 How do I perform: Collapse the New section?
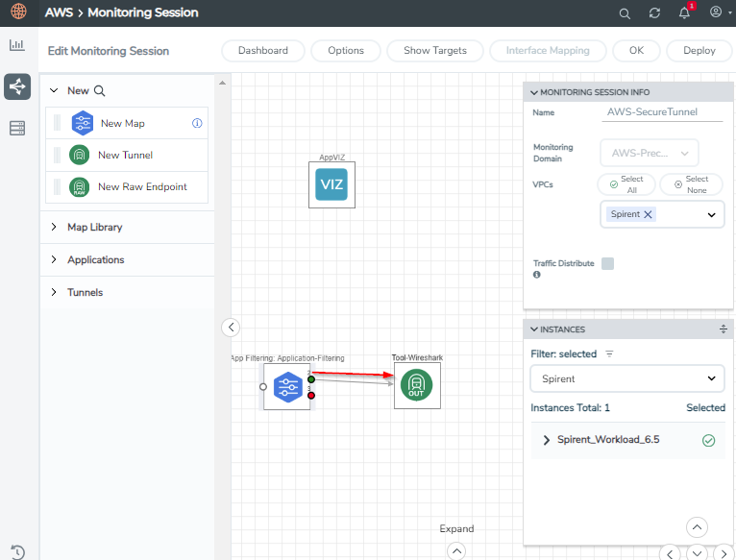tap(54, 90)
